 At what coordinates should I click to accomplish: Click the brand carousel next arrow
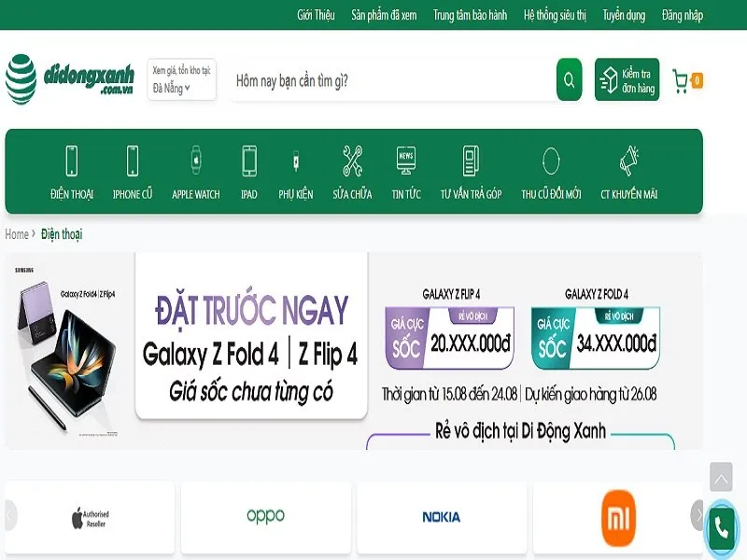tap(697, 515)
